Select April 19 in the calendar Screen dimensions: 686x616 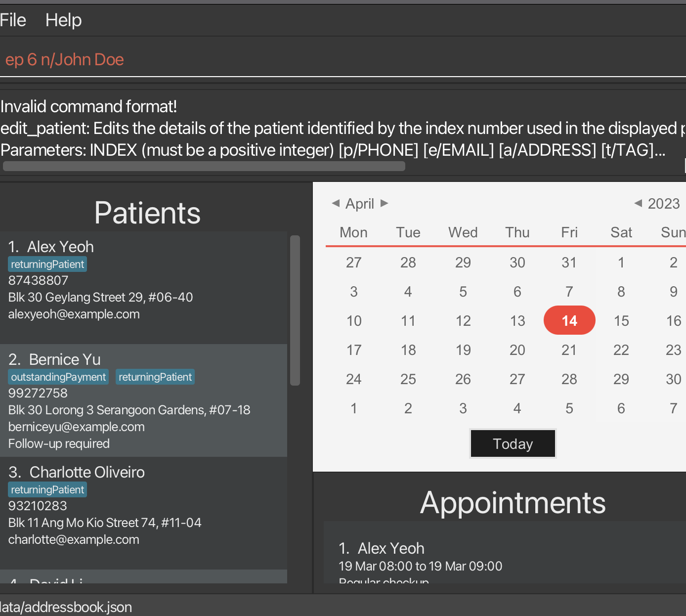tap(463, 350)
